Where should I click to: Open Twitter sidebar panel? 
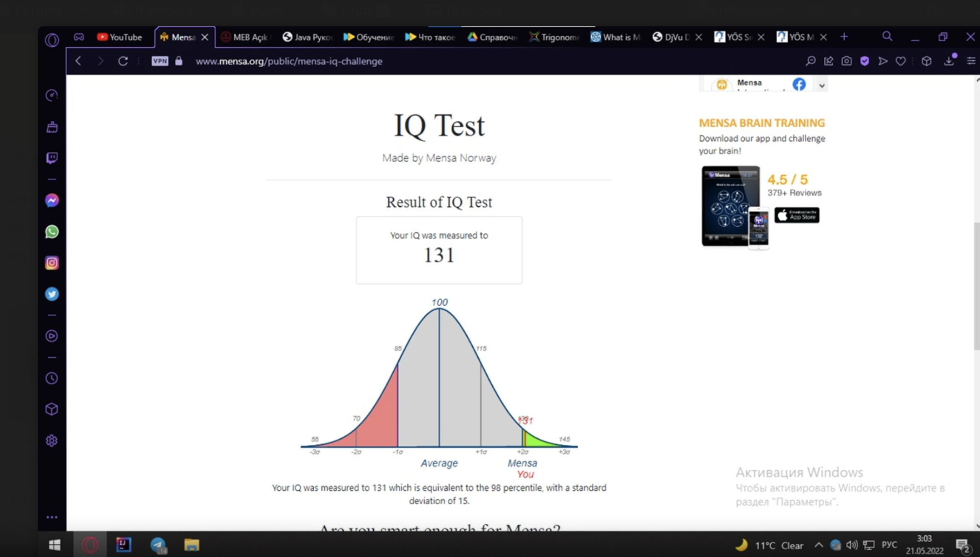tap(52, 294)
